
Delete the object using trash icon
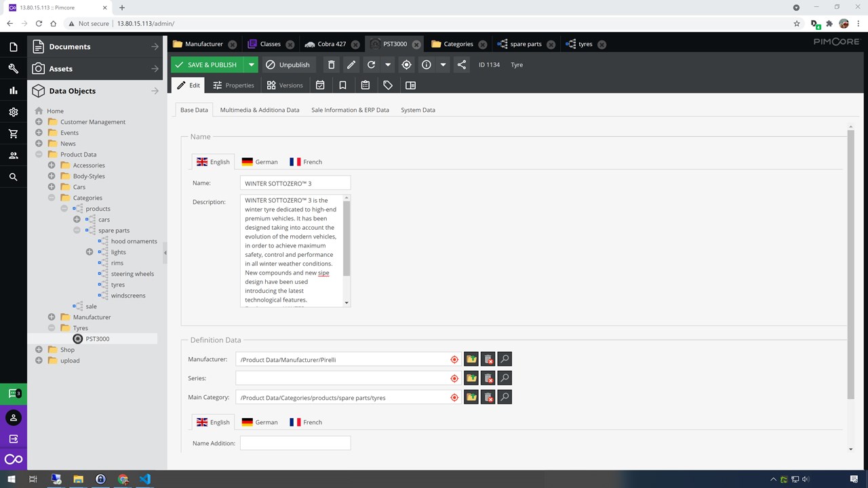pos(331,65)
